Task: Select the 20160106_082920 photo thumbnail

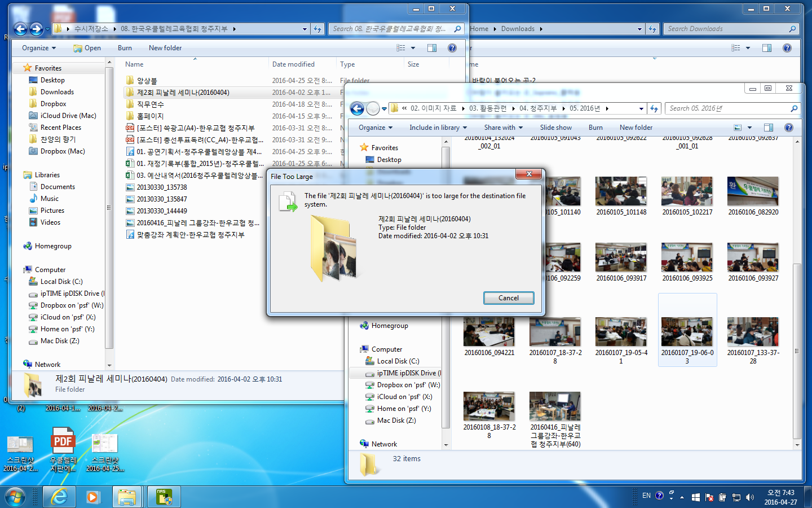Action: pos(753,196)
